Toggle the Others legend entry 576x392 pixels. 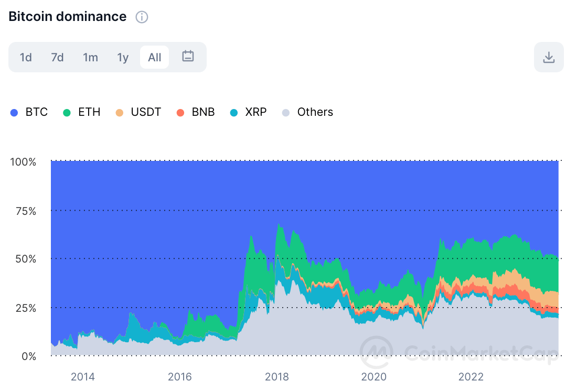(x=307, y=112)
